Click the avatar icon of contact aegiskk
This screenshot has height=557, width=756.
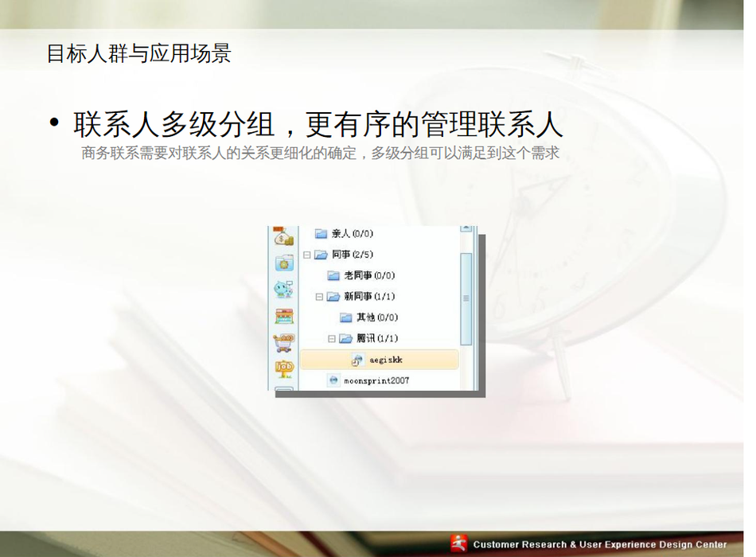coord(357,360)
